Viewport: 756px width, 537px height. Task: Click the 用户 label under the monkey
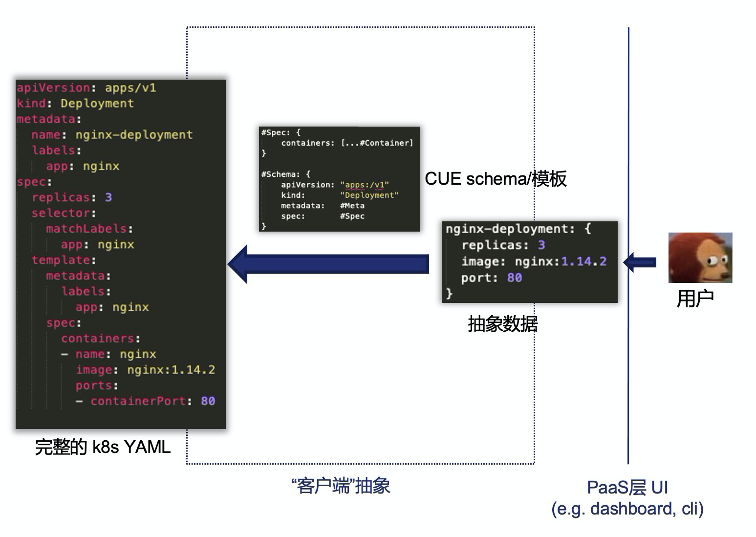695,299
